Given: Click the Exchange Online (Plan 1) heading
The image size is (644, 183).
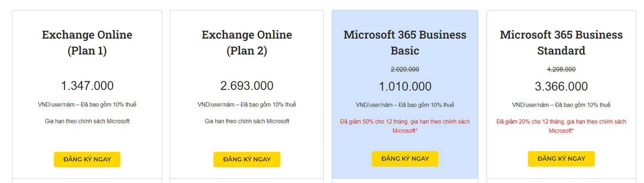Looking at the screenshot, I should (x=87, y=43).
